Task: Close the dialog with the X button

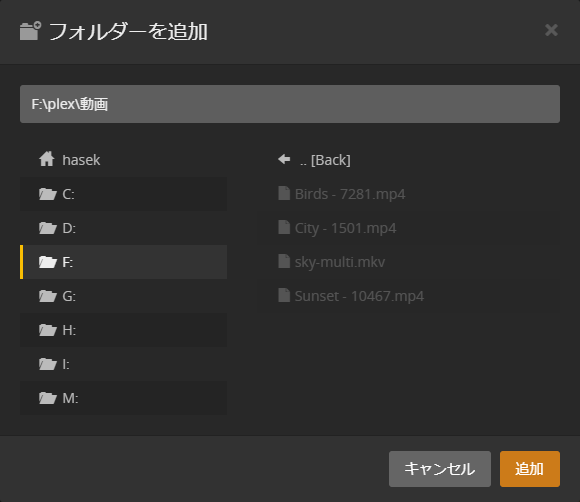Action: [551, 30]
